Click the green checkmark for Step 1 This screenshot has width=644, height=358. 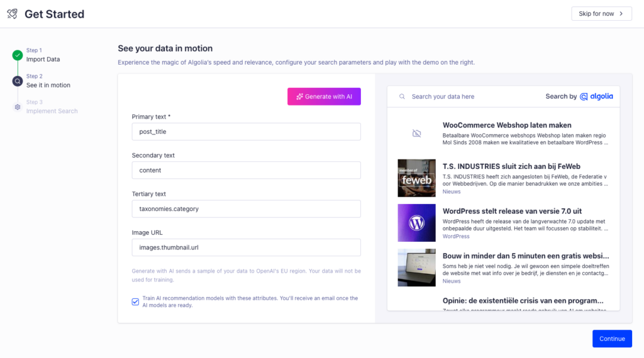17,55
